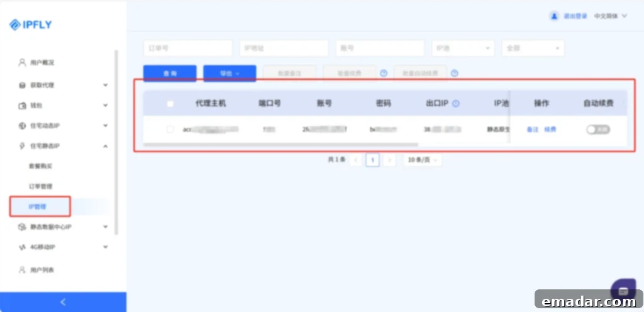Screen dimensions: 644x312
Task: Open the 中文简体 language dropdown
Action: [611, 16]
